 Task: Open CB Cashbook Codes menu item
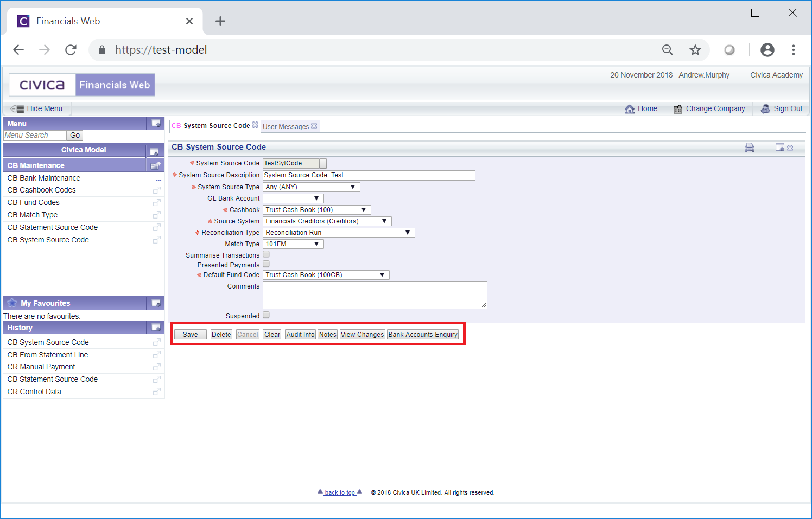(42, 190)
